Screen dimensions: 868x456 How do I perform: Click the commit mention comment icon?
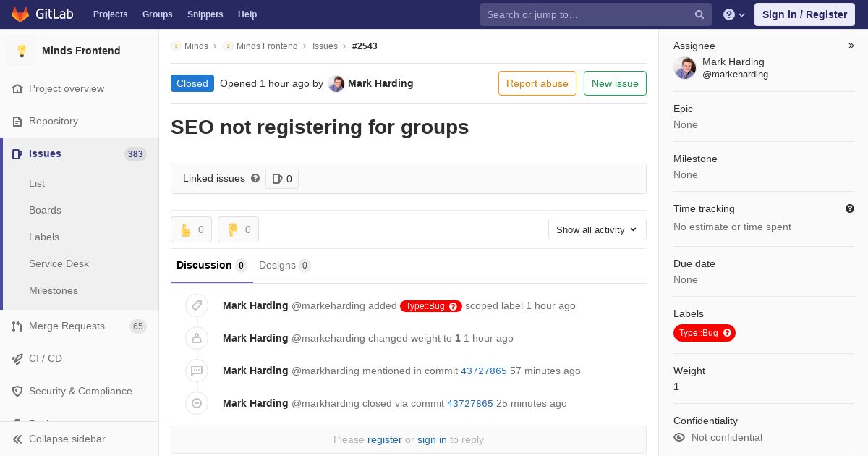pos(197,371)
